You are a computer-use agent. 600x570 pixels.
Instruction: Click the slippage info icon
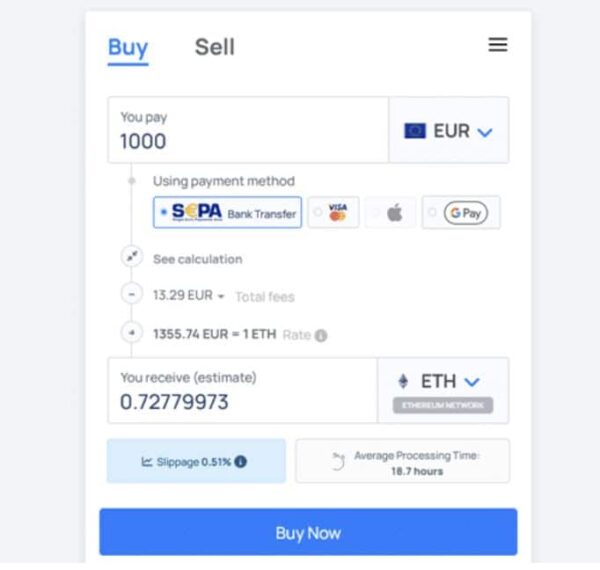(240, 462)
